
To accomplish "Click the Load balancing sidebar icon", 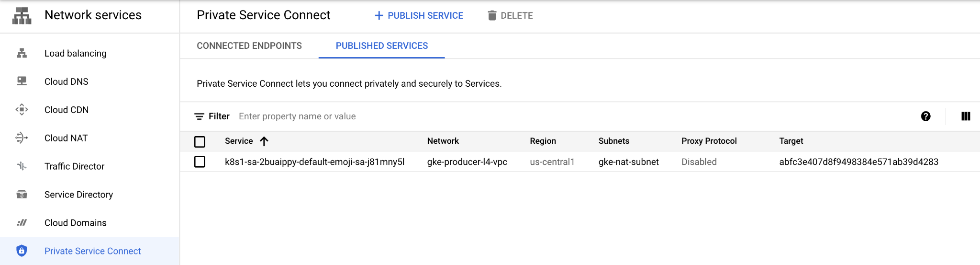I will (x=22, y=53).
